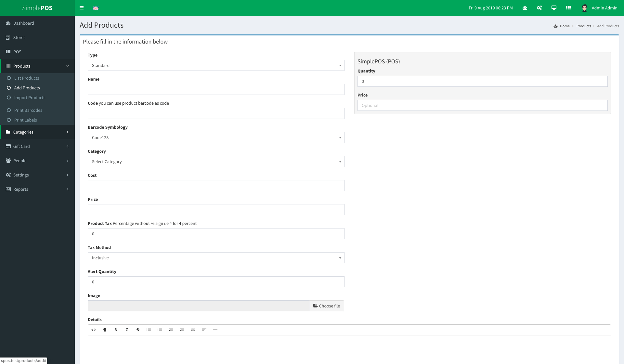Screen dimensions: 624x364
Task: Open Stores from the sidebar
Action: pos(37,38)
